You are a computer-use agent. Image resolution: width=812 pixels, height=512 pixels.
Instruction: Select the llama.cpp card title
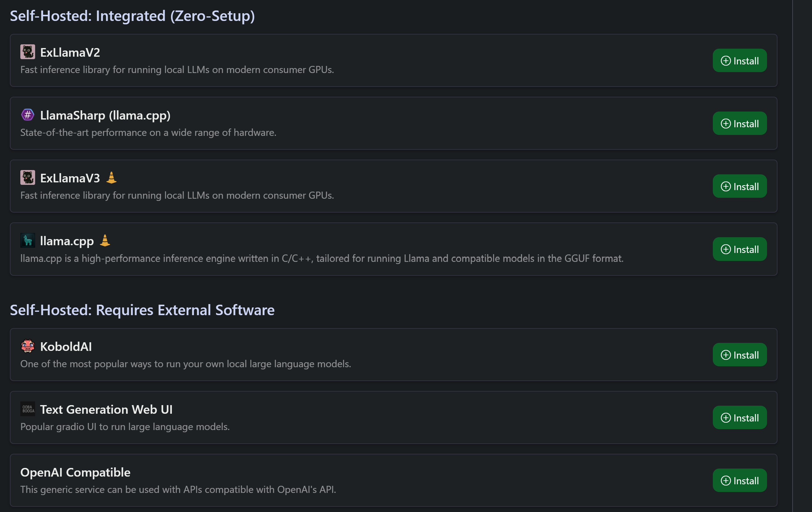coord(67,241)
